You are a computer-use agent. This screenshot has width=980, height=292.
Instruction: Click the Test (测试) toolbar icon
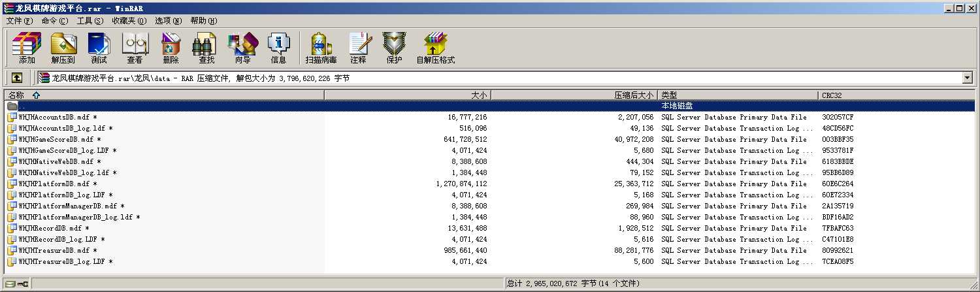(99, 48)
